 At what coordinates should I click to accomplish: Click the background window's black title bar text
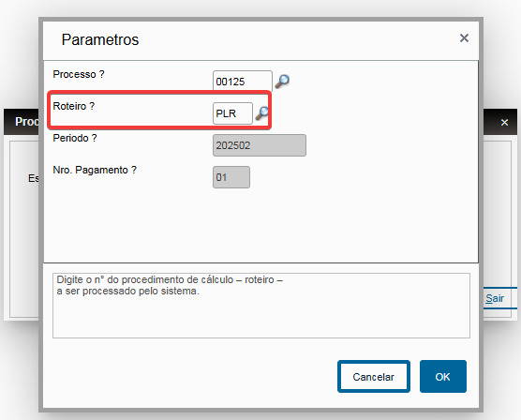click(x=26, y=121)
